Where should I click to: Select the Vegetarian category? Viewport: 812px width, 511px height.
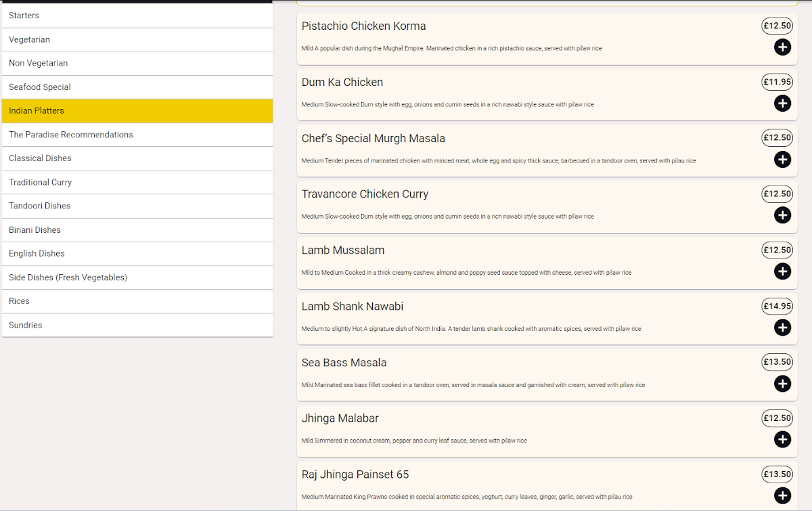[137, 39]
